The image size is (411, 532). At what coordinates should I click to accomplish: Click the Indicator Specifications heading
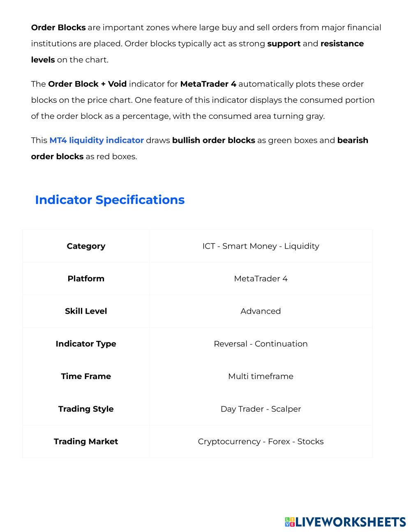110,200
